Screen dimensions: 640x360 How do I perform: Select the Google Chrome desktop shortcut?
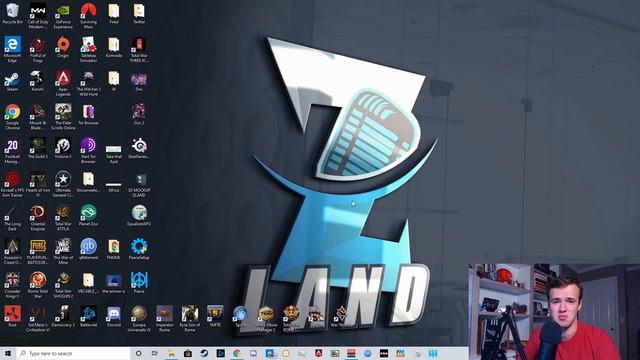pos(13,117)
